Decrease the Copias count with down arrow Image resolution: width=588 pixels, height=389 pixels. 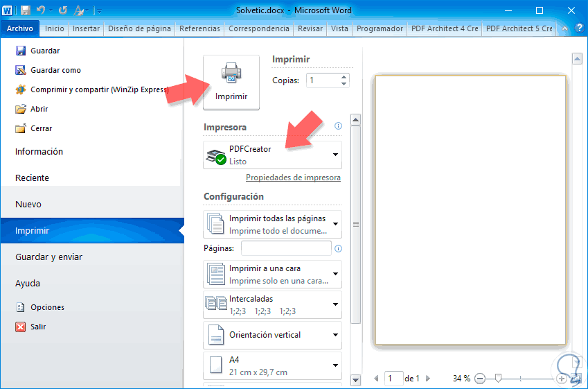(x=344, y=84)
